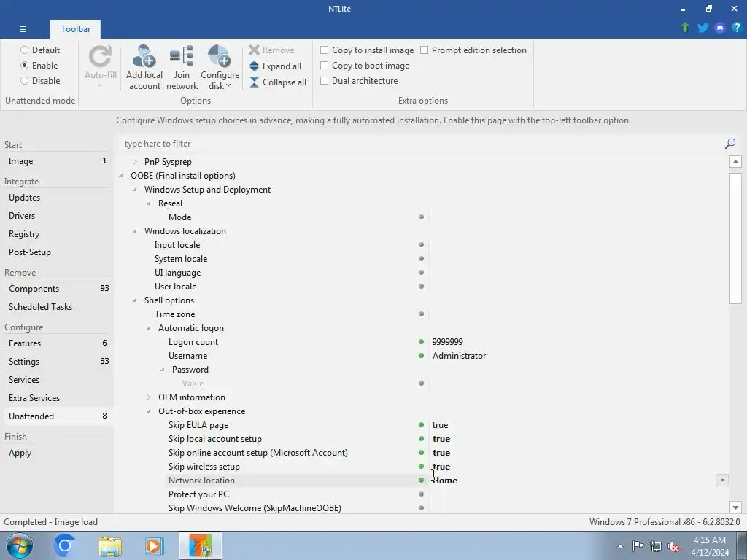Go to the Updates page

tap(57, 198)
